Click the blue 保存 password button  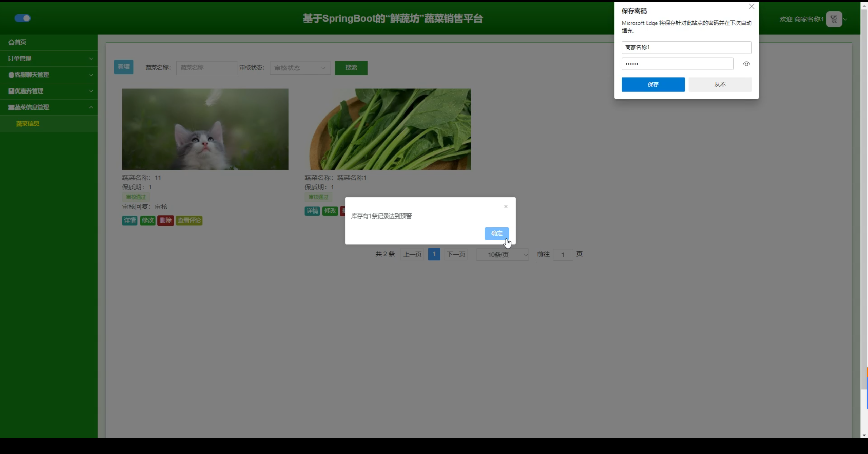tap(653, 84)
